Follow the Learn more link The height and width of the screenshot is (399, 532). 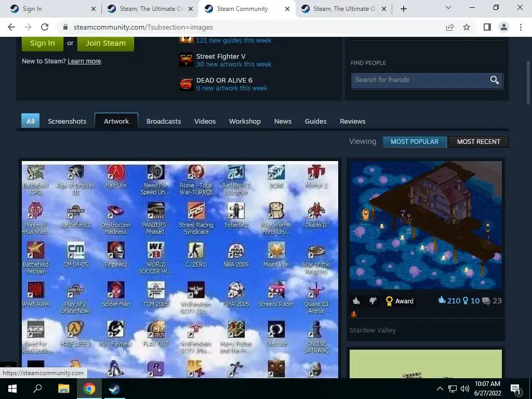[84, 61]
